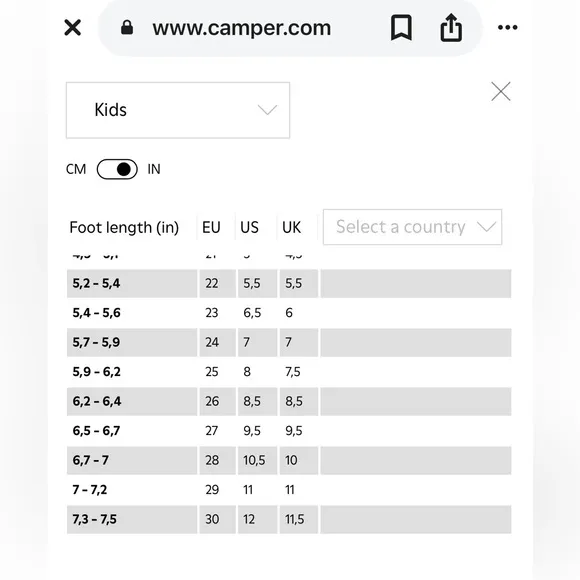The image size is (580, 580).
Task: Click the 7,3 - 7,5 foot length row
Action: tap(289, 519)
